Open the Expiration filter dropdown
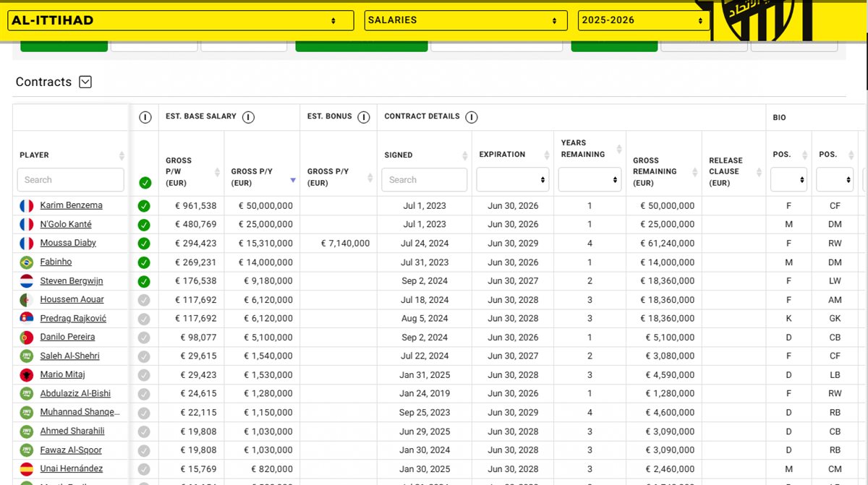 click(x=512, y=180)
